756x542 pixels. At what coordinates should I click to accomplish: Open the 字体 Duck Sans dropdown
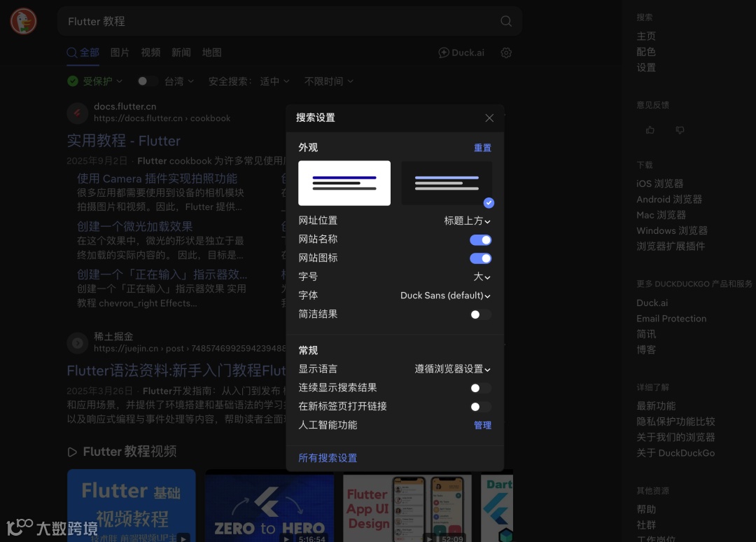click(445, 296)
